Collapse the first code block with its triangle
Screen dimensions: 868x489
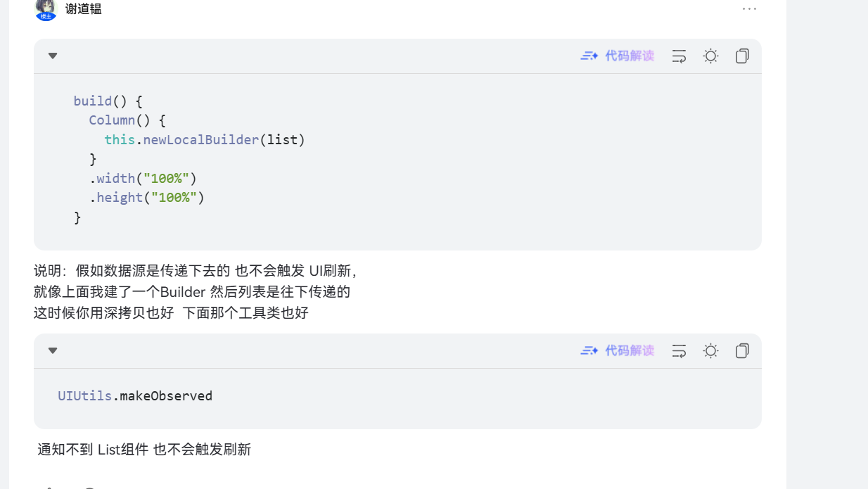[x=53, y=56]
